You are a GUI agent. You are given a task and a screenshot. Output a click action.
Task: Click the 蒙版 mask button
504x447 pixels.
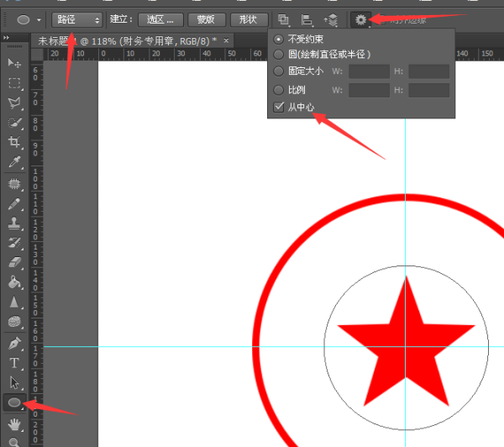click(206, 20)
